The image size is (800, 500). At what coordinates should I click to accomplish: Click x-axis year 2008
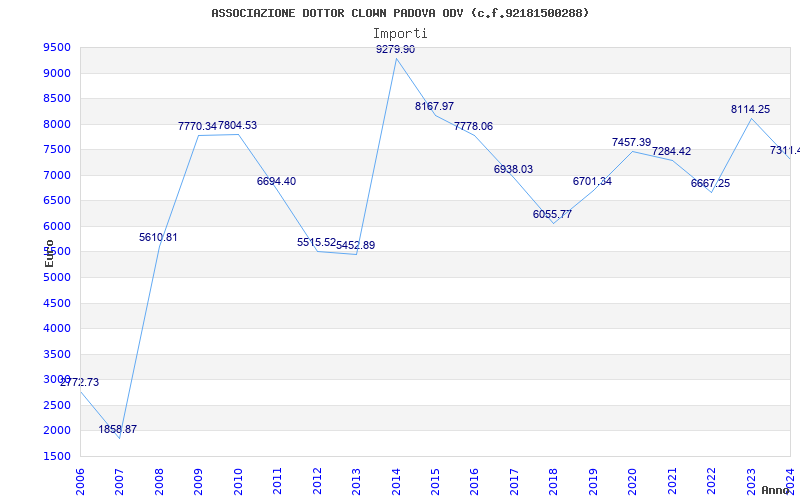point(159,481)
